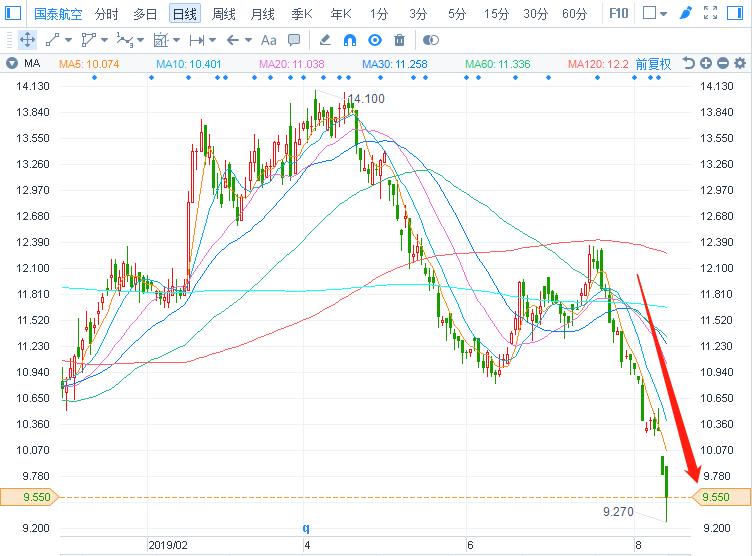The image size is (752, 556).
Task: Delete drawings with the trash icon
Action: (400, 40)
